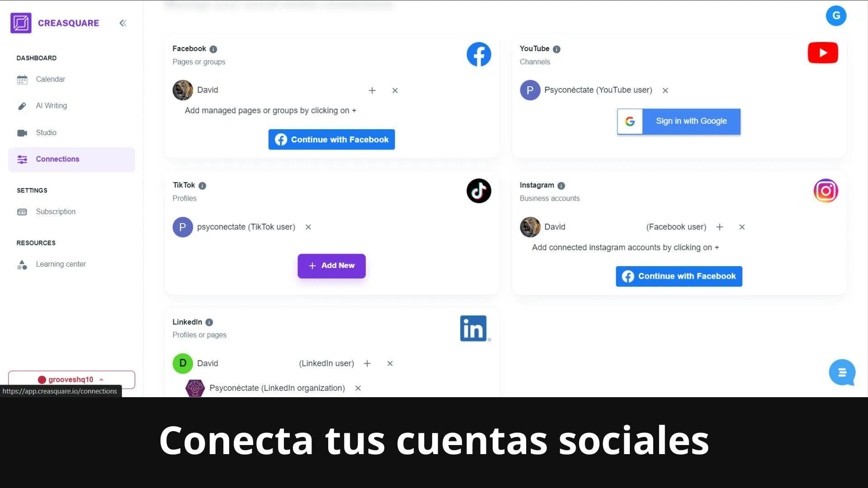Open Connections settings page

[58, 159]
